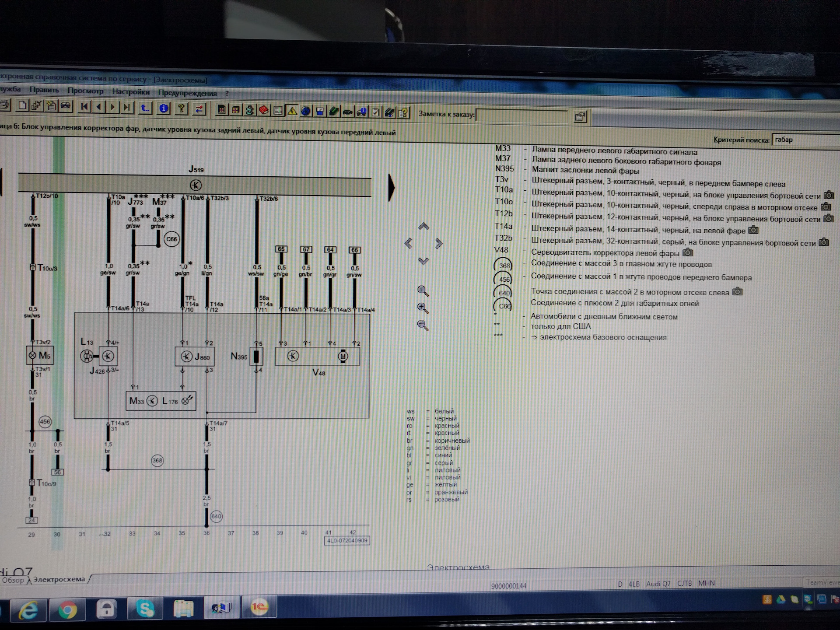Viewport: 840px width, 630px height.
Task: Jump to the last page arrow
Action: (127, 107)
